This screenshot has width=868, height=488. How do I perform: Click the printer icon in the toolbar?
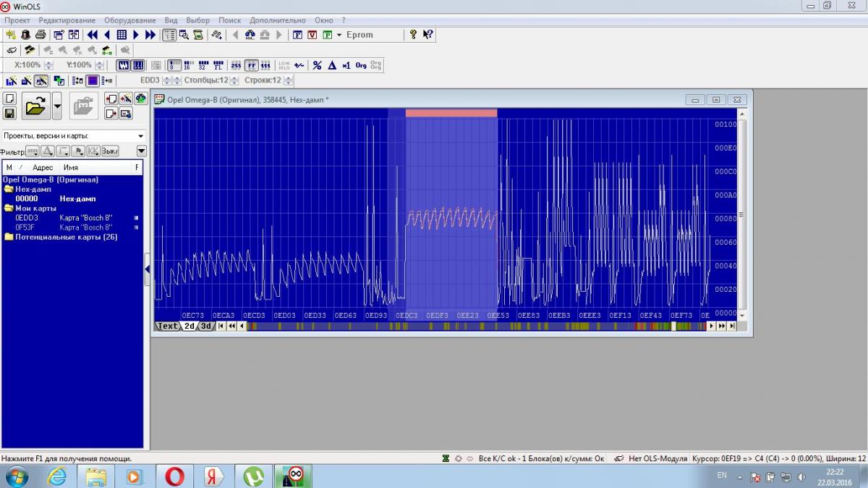[41, 35]
